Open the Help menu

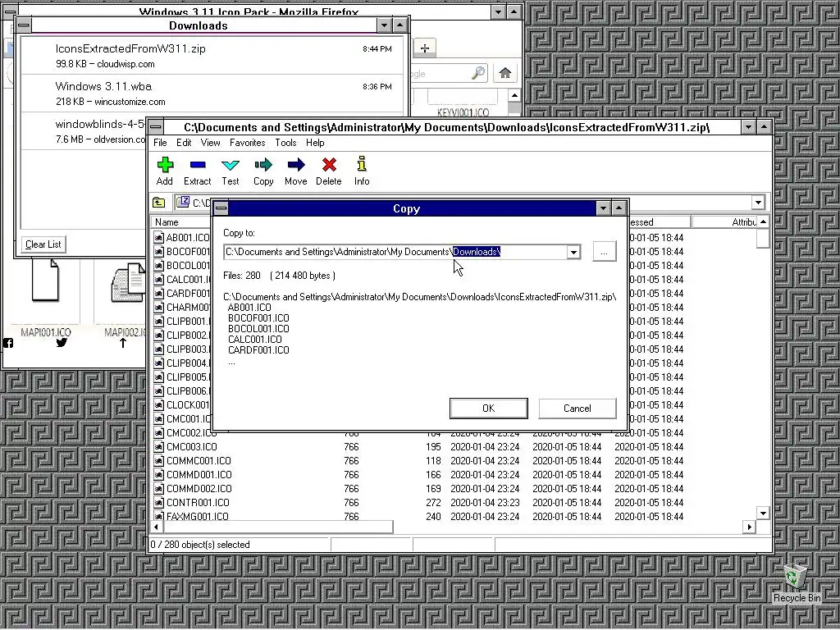point(315,143)
